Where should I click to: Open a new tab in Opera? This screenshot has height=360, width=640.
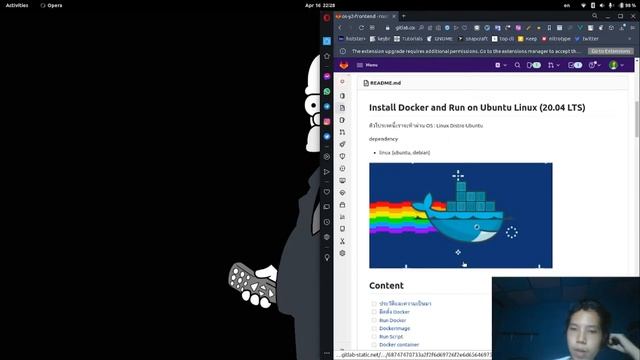[x=404, y=16]
